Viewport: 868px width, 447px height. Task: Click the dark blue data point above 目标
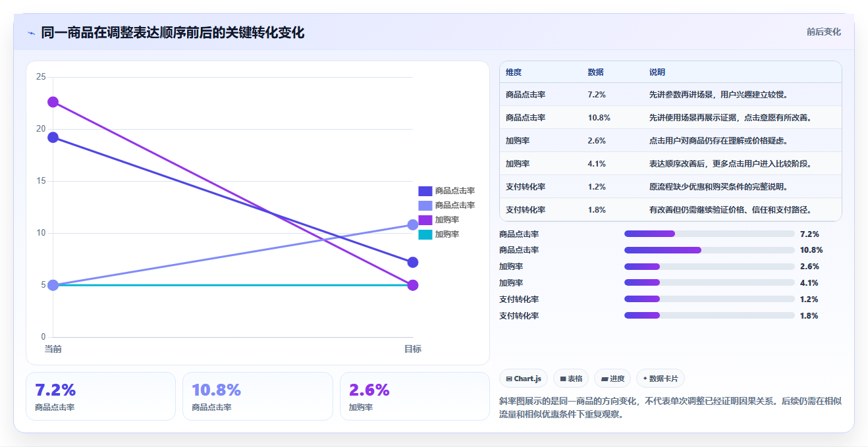tap(413, 262)
